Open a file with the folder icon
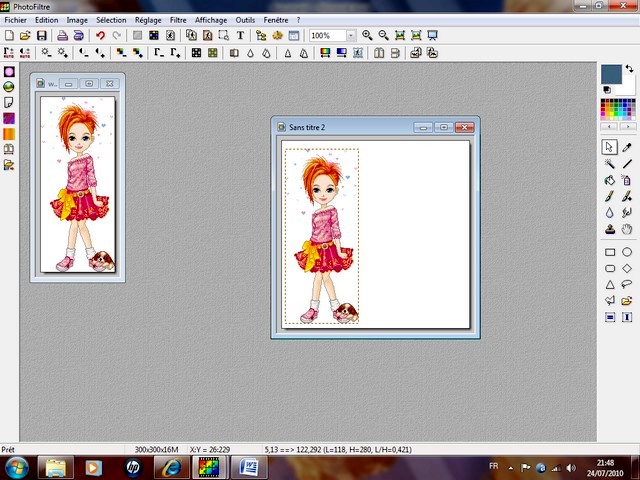 point(25,36)
